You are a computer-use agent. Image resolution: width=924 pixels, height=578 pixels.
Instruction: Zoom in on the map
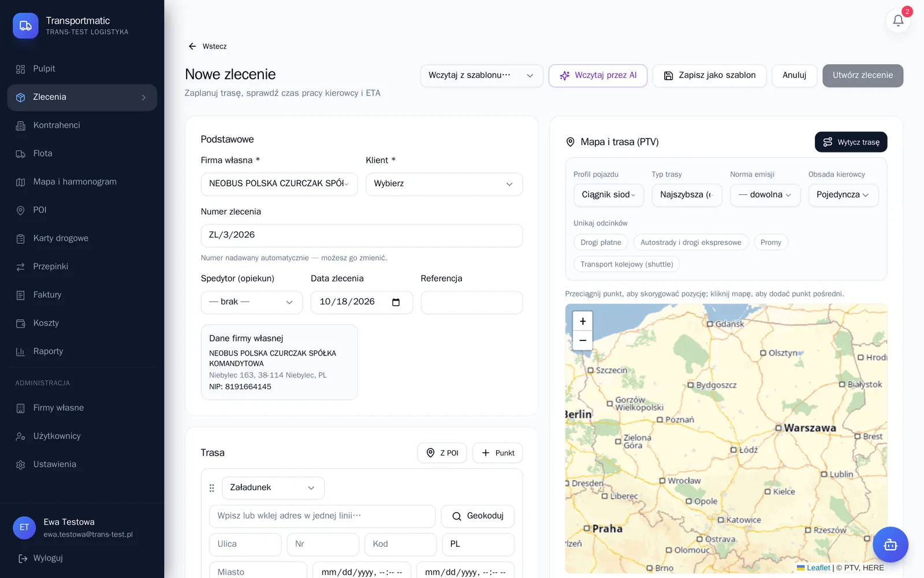[x=583, y=321]
